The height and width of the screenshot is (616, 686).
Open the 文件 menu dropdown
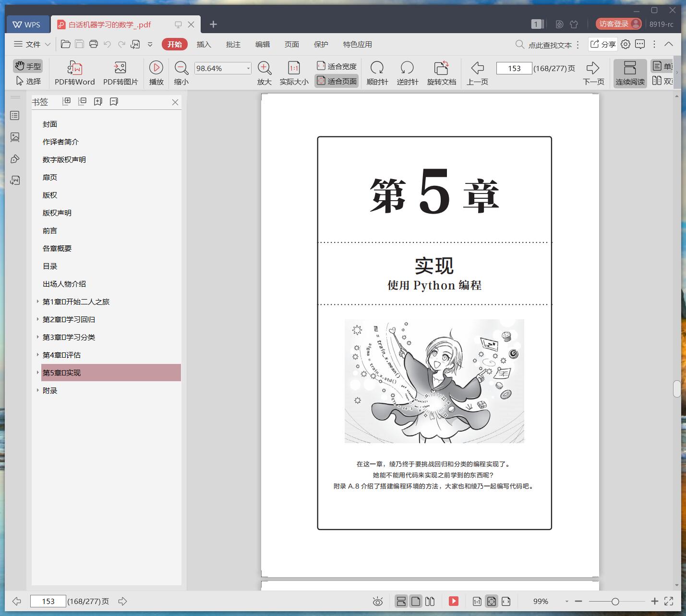pyautogui.click(x=32, y=44)
